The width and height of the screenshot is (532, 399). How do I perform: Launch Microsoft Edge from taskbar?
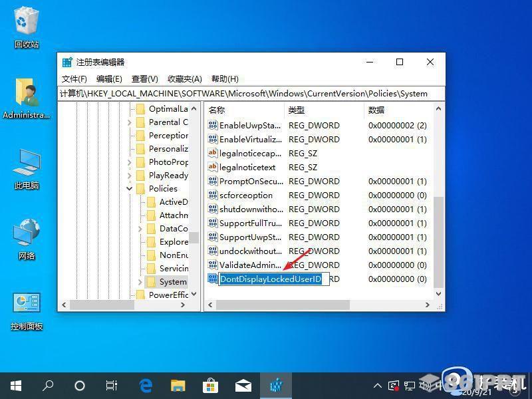coord(146,386)
